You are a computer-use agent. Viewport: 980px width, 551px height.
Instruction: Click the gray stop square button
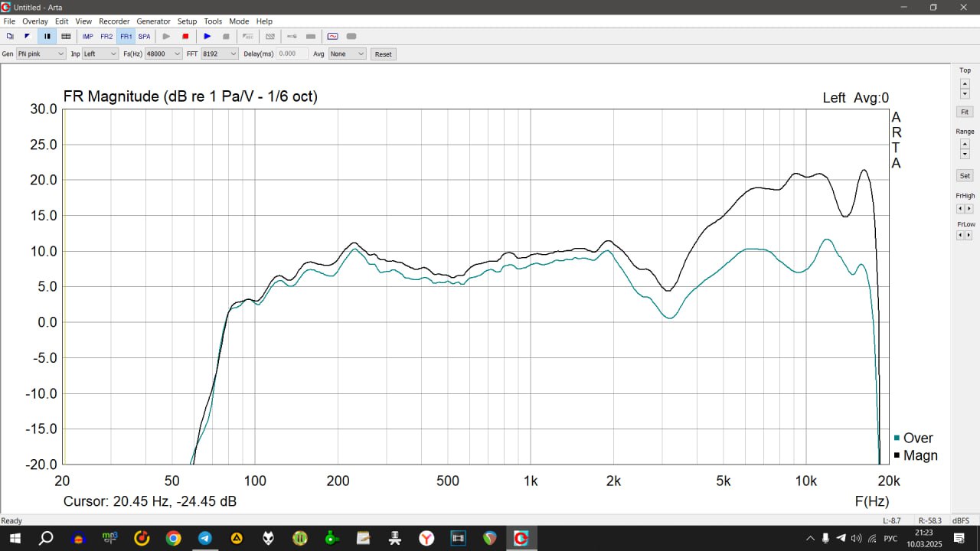tap(226, 36)
